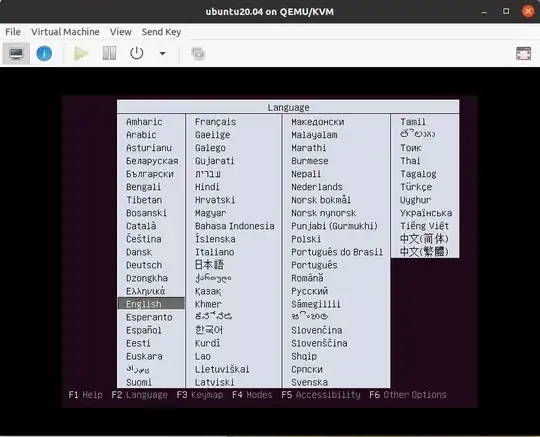Image resolution: width=540 pixels, height=437 pixels.
Task: Pause the virtual machine
Action: tap(109, 53)
